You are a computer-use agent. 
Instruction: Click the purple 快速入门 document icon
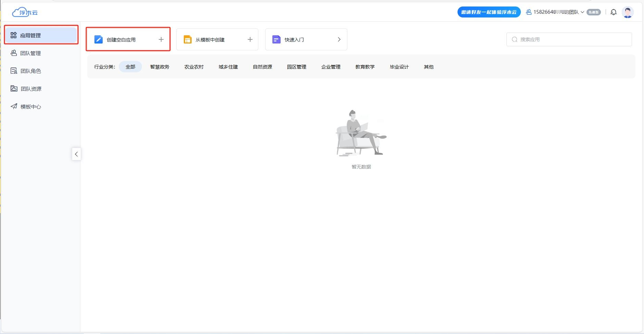coord(276,39)
